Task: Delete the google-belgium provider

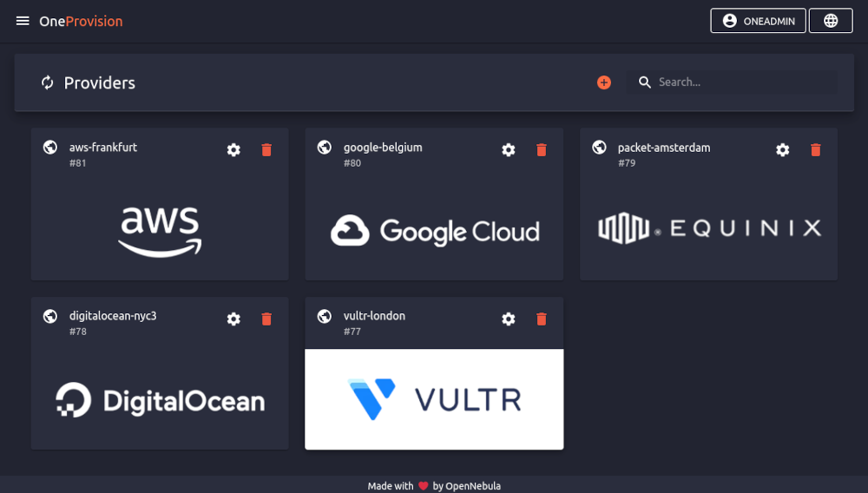Action: (x=542, y=150)
